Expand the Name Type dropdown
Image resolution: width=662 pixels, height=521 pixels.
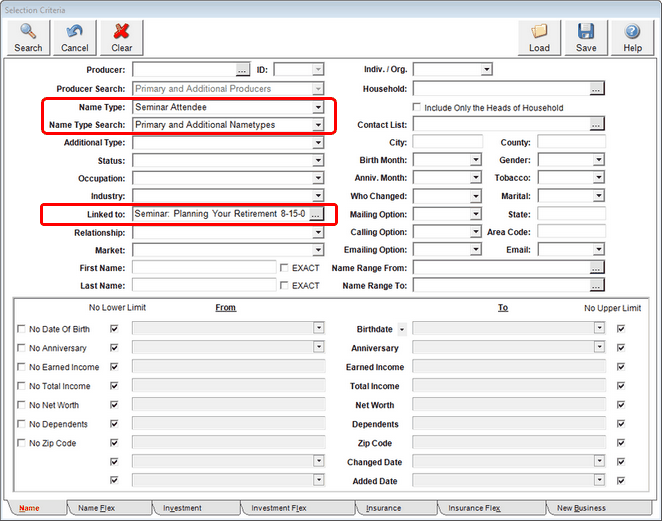(318, 107)
